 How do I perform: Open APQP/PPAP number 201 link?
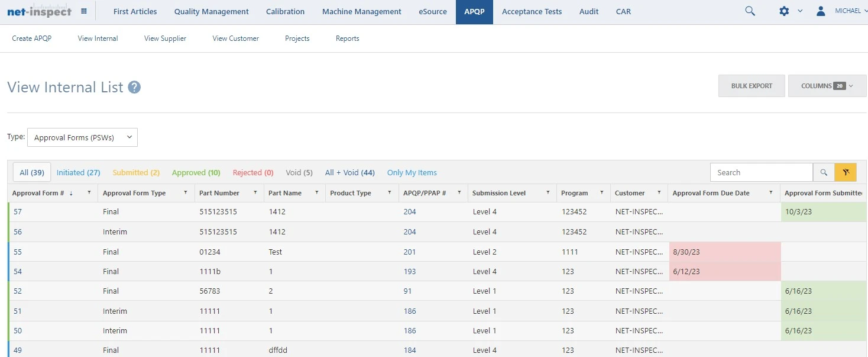pos(409,252)
